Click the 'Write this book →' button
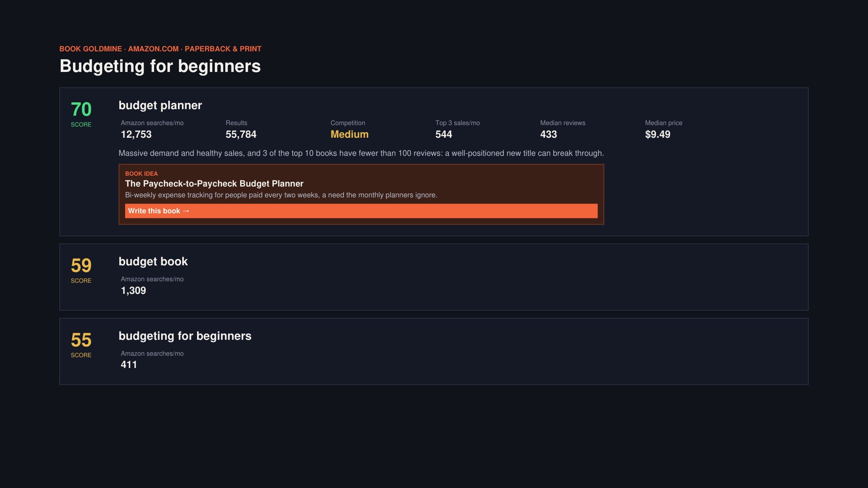The width and height of the screenshot is (868, 488). 361,211
